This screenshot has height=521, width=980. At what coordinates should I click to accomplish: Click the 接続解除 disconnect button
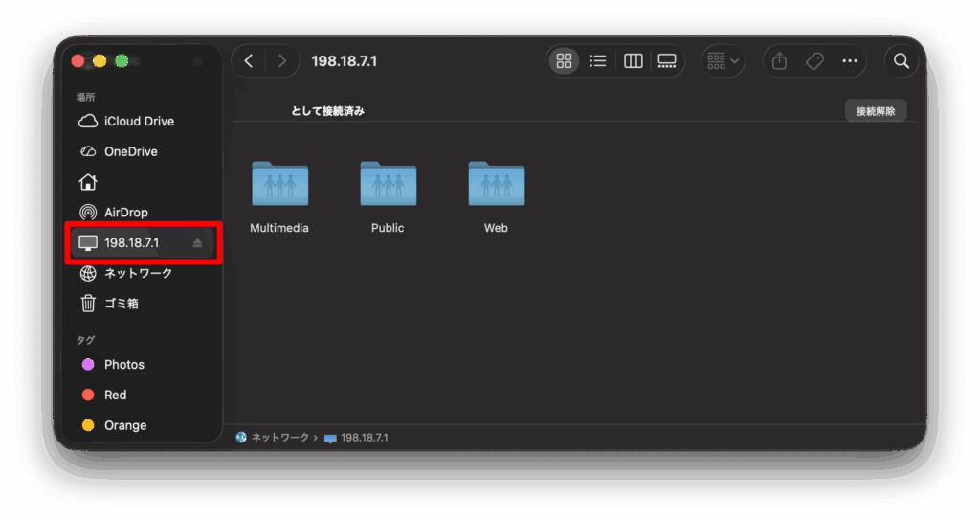[x=875, y=111]
